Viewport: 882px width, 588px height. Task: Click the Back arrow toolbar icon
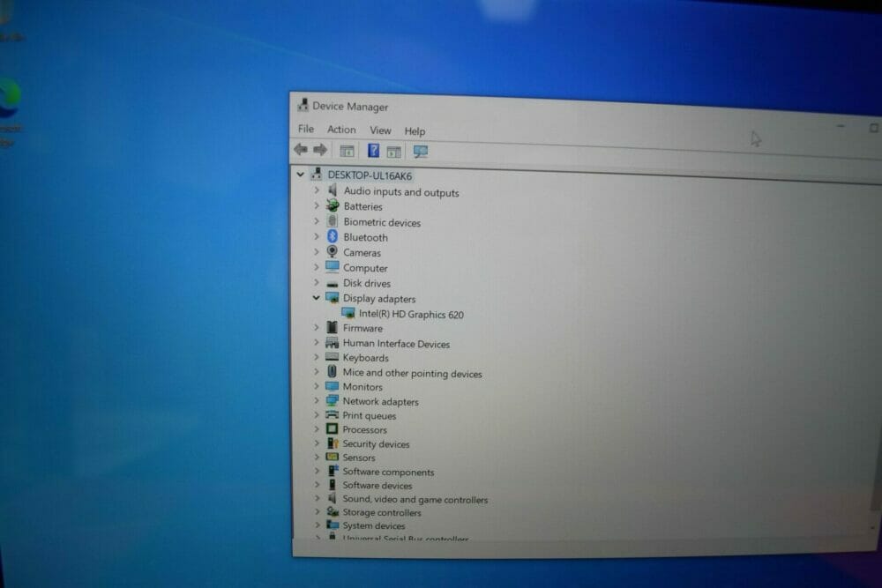(x=301, y=150)
